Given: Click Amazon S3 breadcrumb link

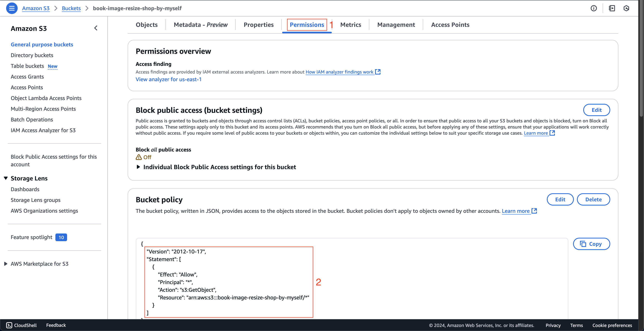Looking at the screenshot, I should pos(36,8).
